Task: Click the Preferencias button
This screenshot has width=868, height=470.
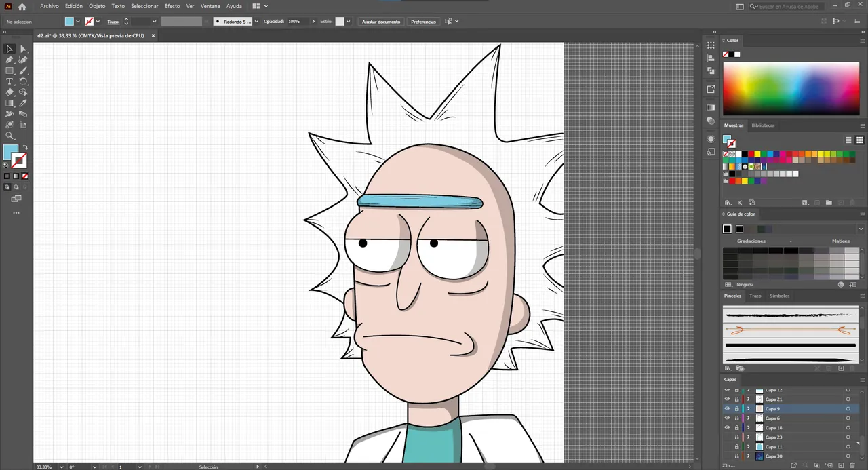Action: click(x=423, y=22)
